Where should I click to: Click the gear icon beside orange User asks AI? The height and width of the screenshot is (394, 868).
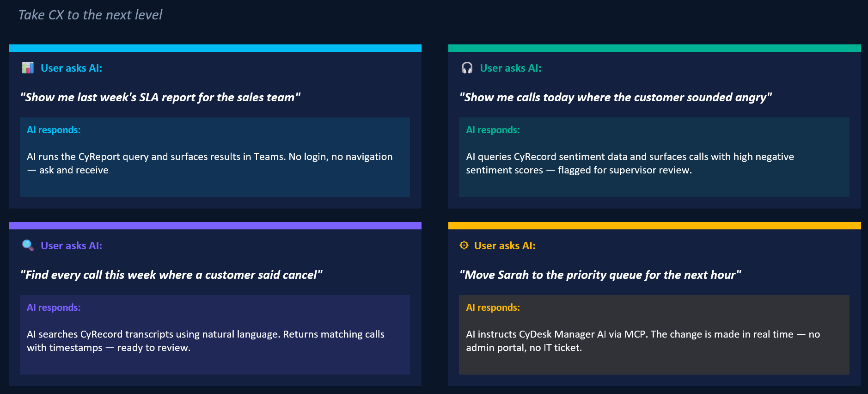click(x=464, y=246)
